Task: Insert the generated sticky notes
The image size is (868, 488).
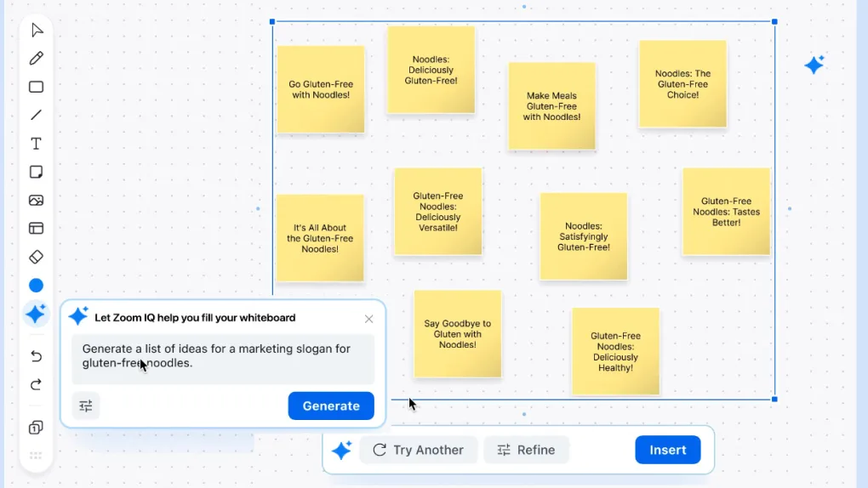Action: 668,450
